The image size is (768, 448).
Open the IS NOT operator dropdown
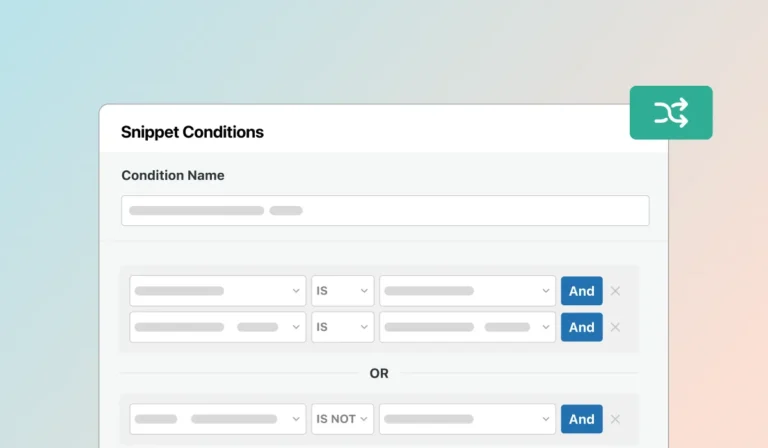click(x=342, y=419)
